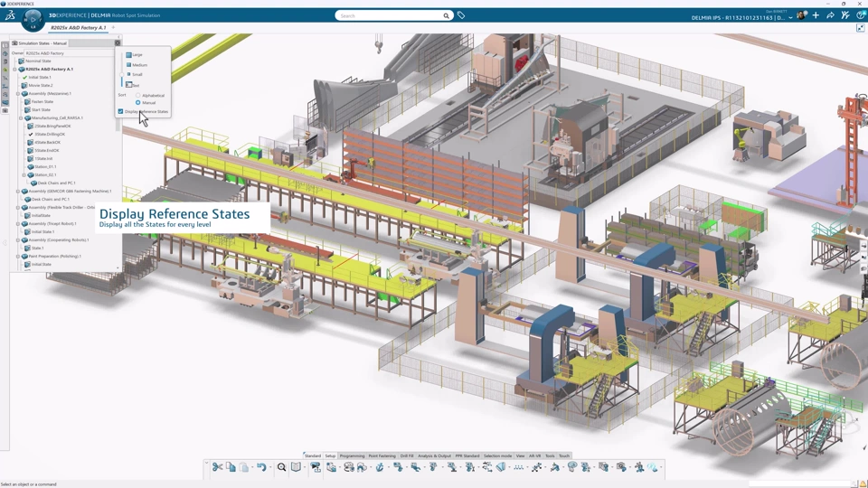Select Movie State.2 tree row
This screenshot has height=488, width=868.
point(38,85)
